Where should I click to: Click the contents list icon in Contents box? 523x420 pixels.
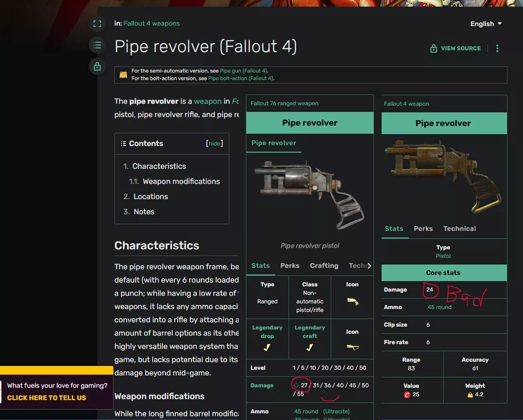(x=123, y=144)
